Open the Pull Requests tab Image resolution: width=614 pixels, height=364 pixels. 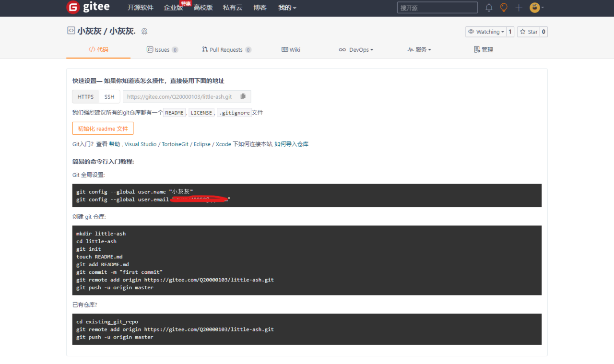coord(226,50)
